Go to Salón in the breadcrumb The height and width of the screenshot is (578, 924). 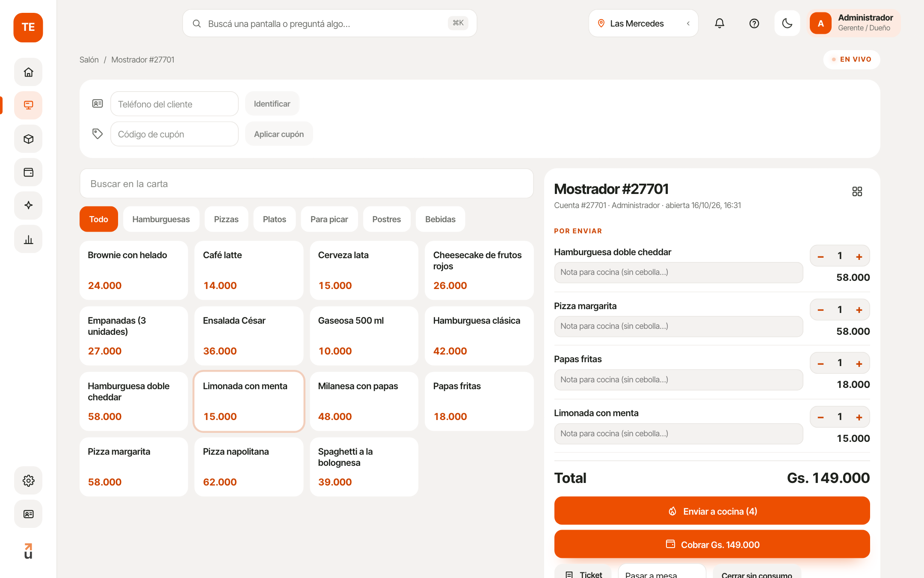point(89,60)
